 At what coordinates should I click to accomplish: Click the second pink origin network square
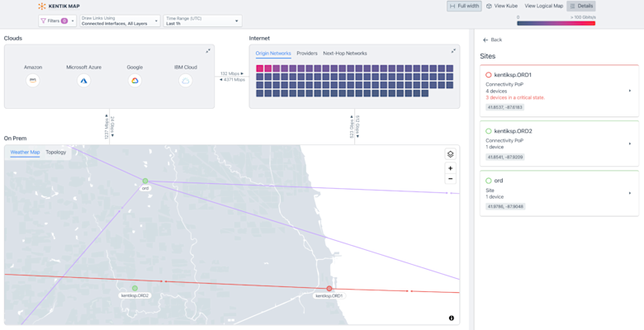click(x=268, y=68)
